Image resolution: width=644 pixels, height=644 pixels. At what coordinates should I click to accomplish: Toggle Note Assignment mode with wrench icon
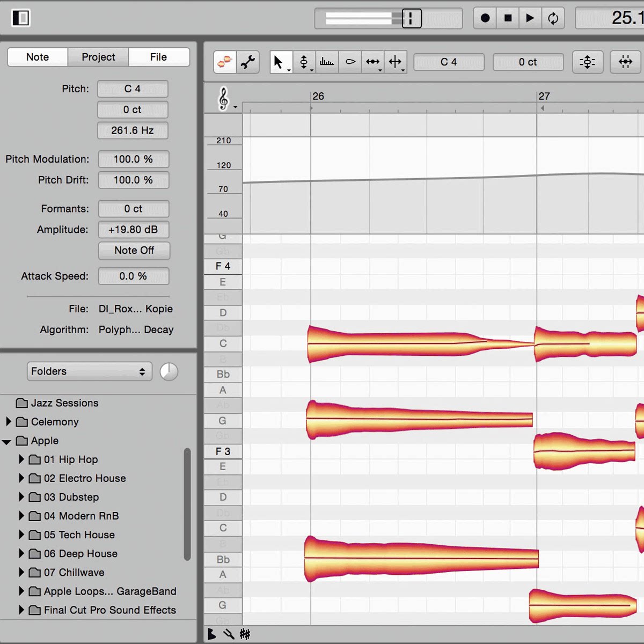click(248, 62)
